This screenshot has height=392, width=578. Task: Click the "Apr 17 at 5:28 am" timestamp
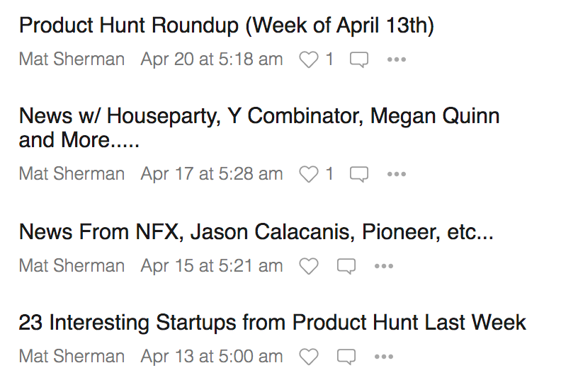(211, 174)
